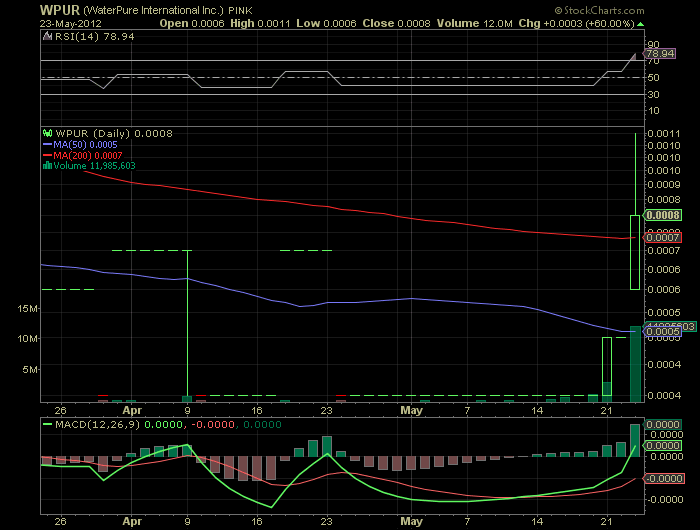700x530 pixels.
Task: Click the May 23 hollow candlestick body
Action: 635,252
